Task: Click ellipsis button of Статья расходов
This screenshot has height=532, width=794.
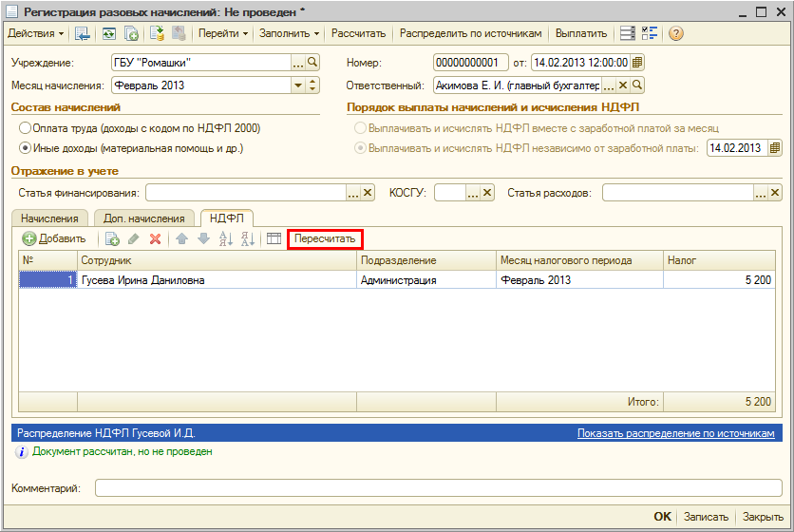Action: [761, 193]
